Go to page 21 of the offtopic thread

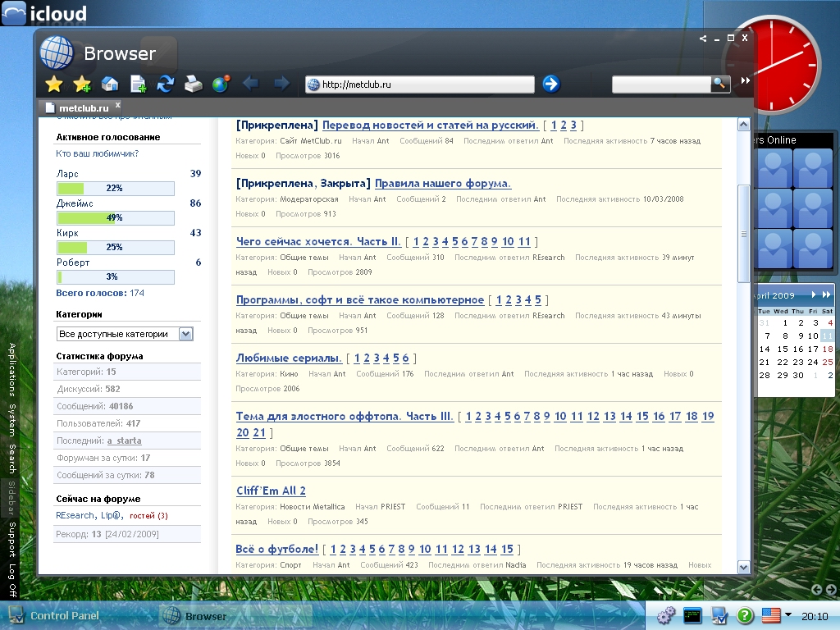(259, 432)
